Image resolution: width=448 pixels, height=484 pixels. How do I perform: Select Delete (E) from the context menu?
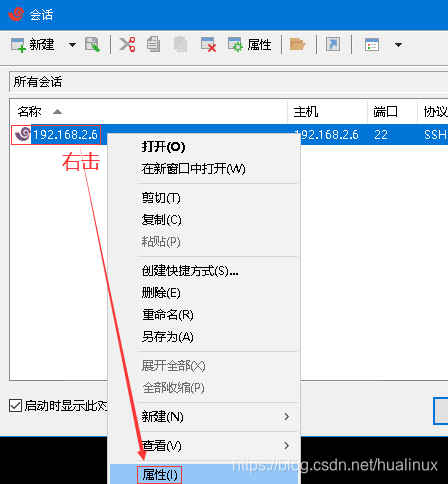point(204,293)
